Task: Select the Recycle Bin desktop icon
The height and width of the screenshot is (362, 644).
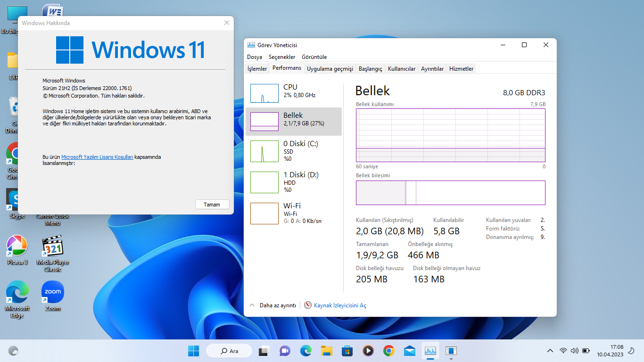Action: click(13, 115)
